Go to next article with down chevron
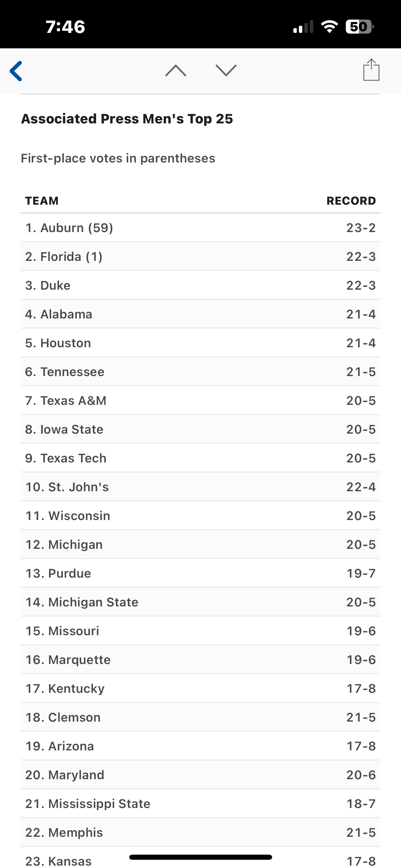 [226, 70]
